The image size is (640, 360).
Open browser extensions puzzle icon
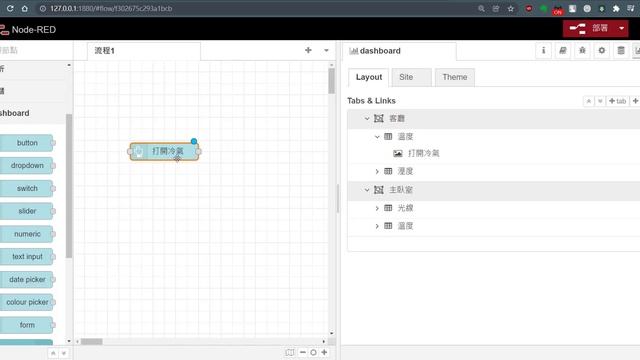616,9
